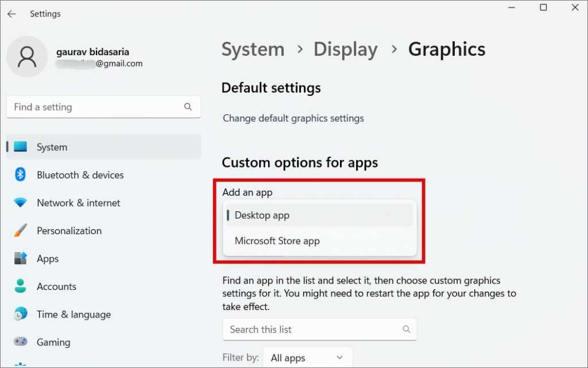Click the magnifier in Search this list

(x=406, y=329)
